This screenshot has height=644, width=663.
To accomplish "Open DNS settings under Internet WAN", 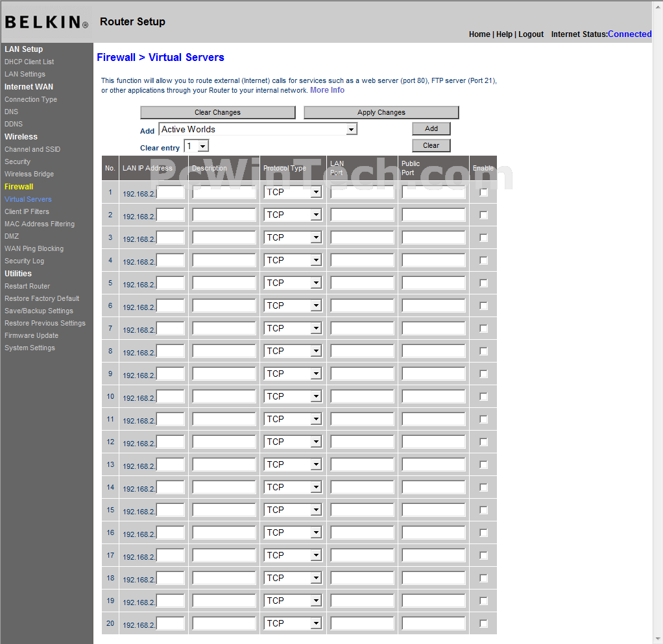I will point(12,112).
